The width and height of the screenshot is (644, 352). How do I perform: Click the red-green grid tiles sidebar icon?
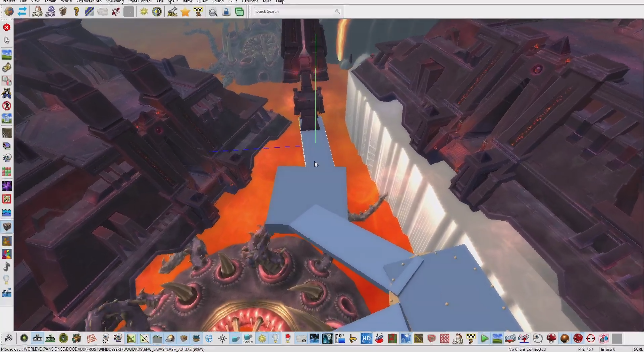7,172
